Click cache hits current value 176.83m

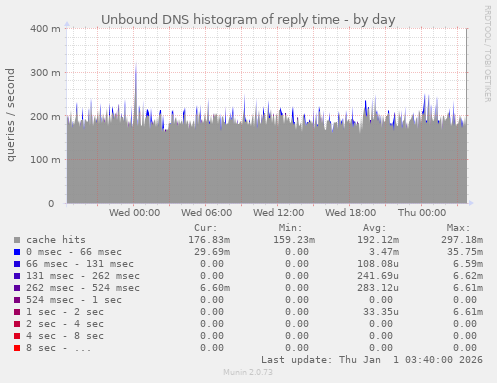click(209, 240)
